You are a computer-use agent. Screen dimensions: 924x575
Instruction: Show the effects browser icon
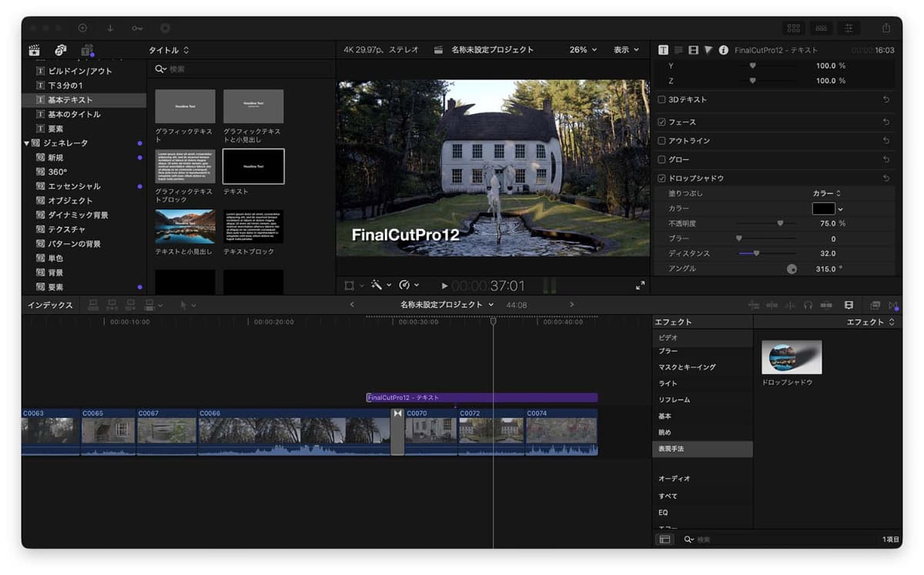[x=875, y=306]
